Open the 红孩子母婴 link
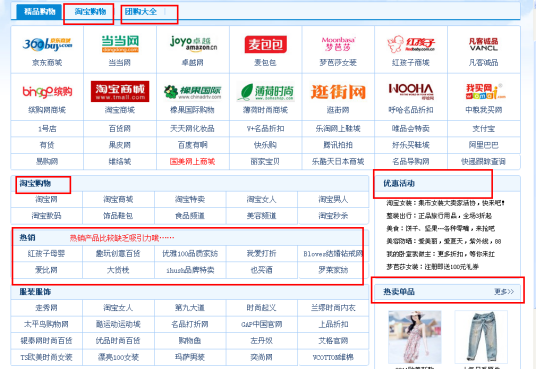Viewport: 536px width, 369px height. pyautogui.click(x=46, y=253)
